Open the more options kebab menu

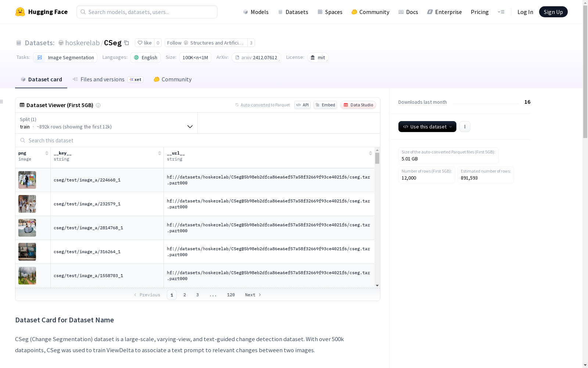click(x=465, y=127)
